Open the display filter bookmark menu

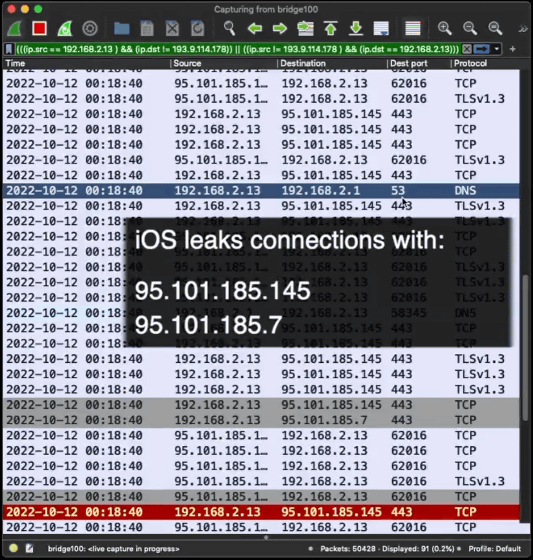coord(9,49)
